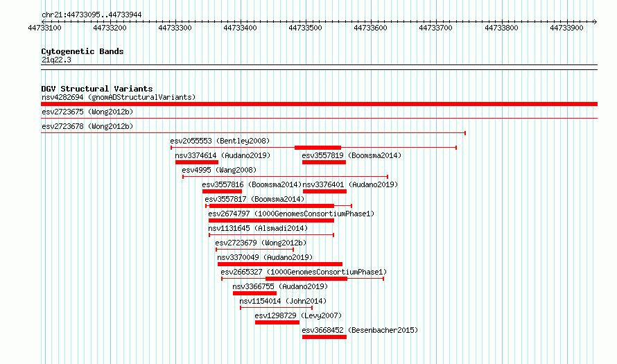Select red bar below nsv3366755
This screenshot has width=617, height=364.
254,293
